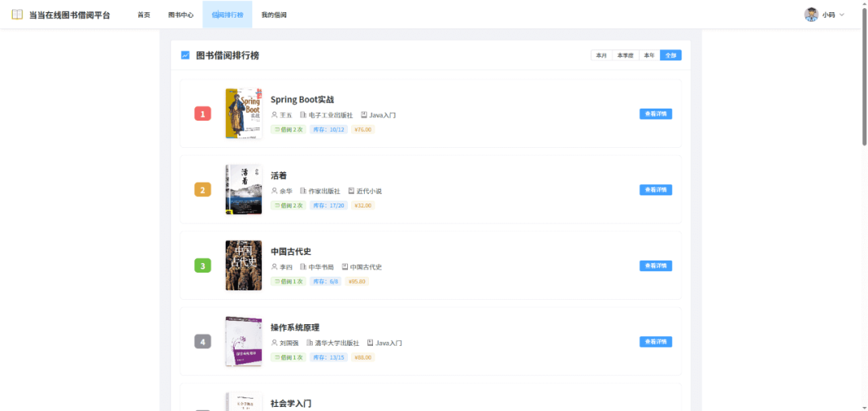
Task: Click the 社会学入门 book title
Action: 291,403
